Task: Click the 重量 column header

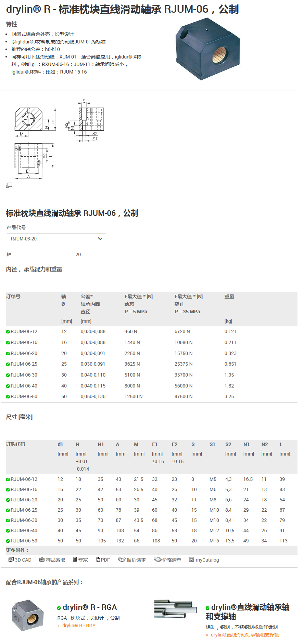Action: point(229,297)
